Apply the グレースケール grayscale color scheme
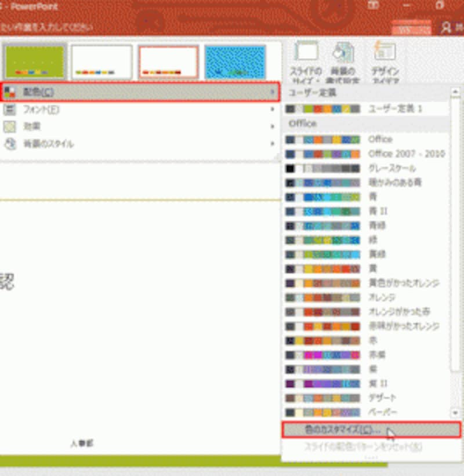Screen dimensions: 464x476 tap(366, 168)
